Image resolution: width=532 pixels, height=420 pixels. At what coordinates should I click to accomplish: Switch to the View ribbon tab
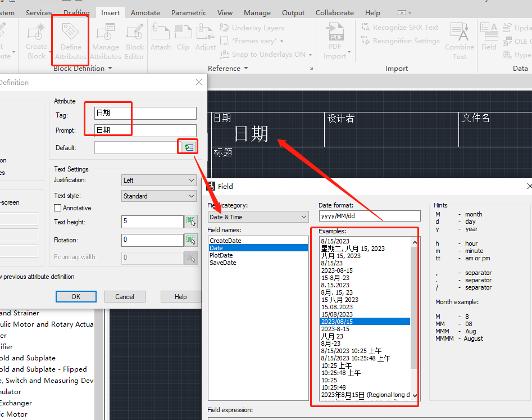tap(225, 12)
